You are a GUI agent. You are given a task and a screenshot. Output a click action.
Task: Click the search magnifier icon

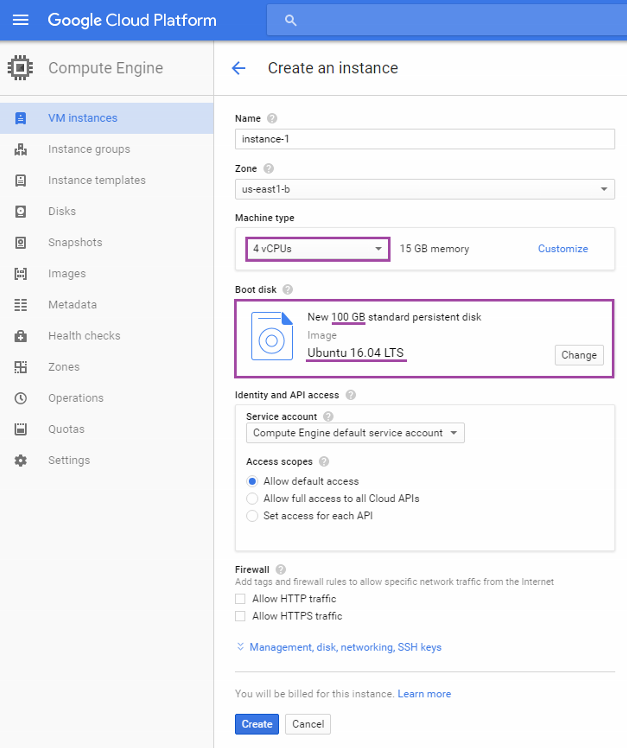coord(291,20)
